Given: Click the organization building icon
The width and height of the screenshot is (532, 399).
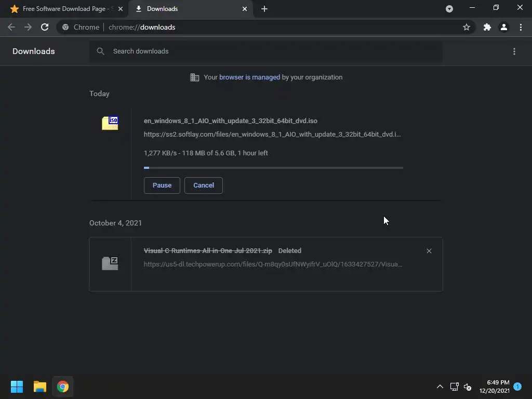Looking at the screenshot, I should (x=194, y=77).
